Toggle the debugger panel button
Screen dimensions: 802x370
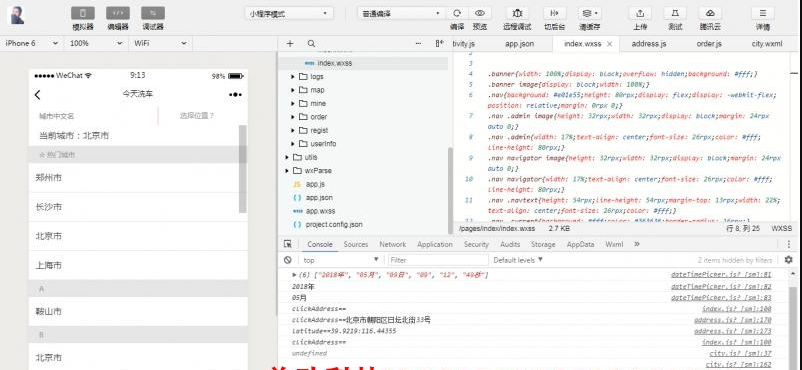(152, 13)
